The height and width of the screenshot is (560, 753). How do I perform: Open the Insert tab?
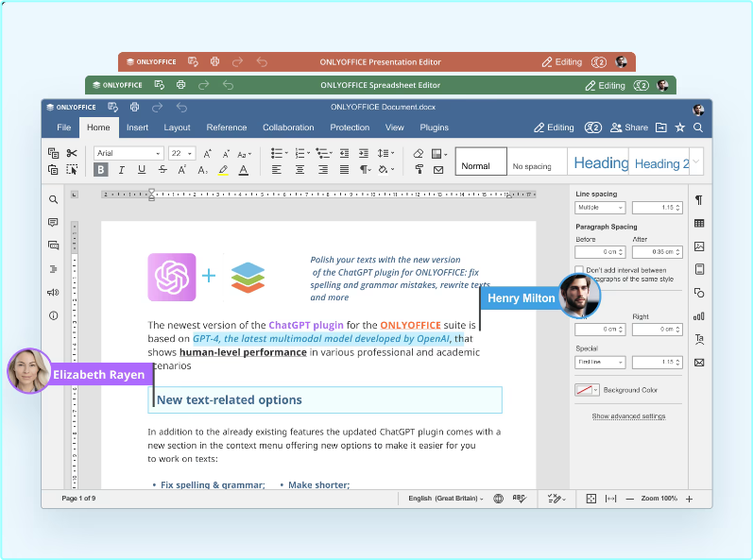click(x=137, y=127)
